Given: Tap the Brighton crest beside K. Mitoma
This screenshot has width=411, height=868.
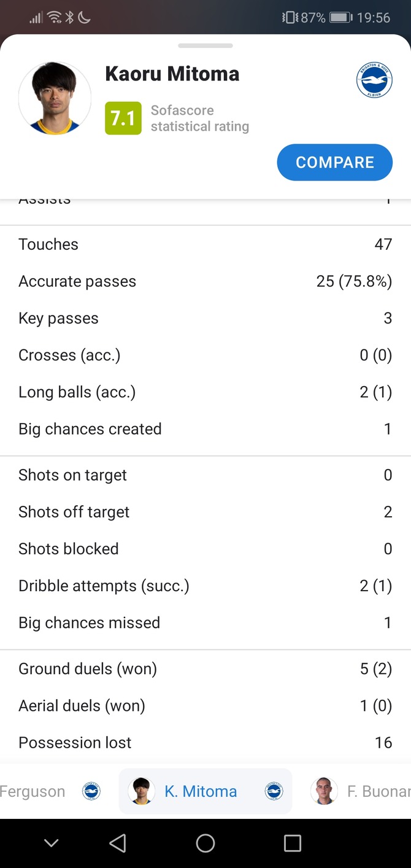Looking at the screenshot, I should pos(274,791).
